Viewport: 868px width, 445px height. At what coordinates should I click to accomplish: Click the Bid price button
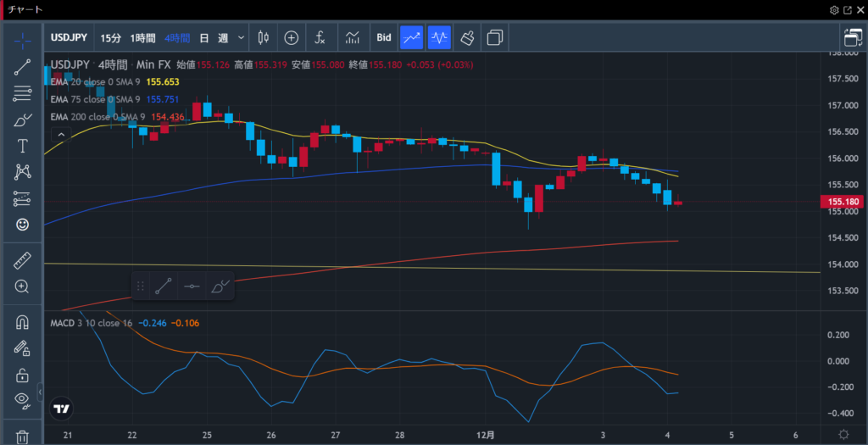[384, 37]
